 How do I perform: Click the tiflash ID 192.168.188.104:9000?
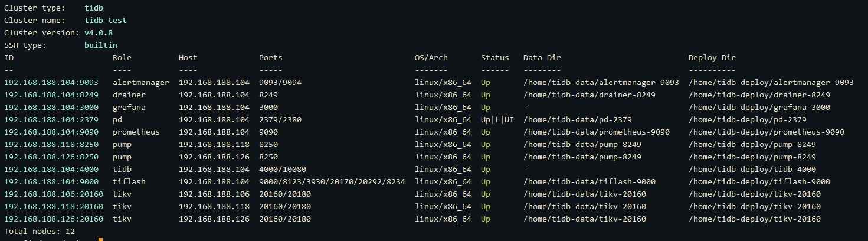(51, 182)
